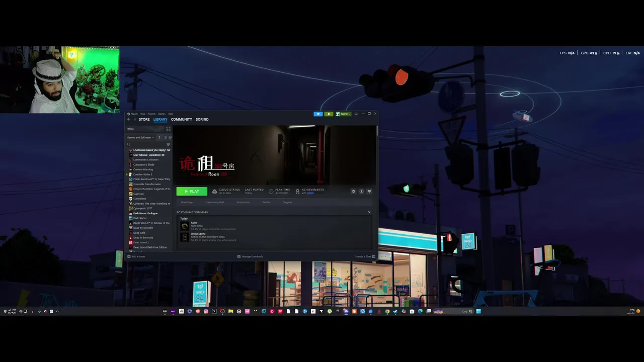Click the Dead Island 2 game icon
This screenshot has height=362, width=644.
pyautogui.click(x=131, y=242)
